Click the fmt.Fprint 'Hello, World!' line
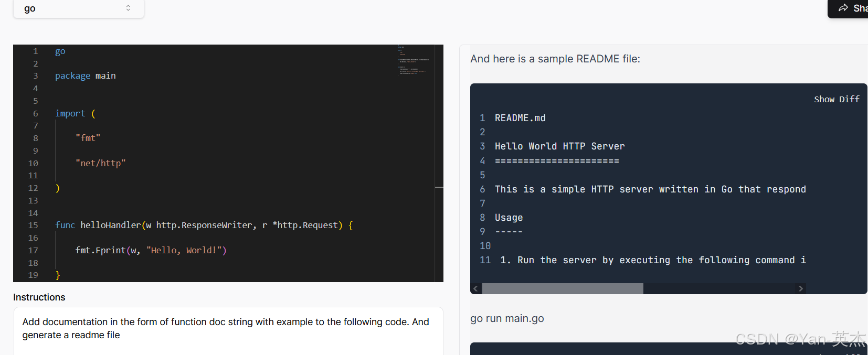The width and height of the screenshot is (868, 355). 151,250
